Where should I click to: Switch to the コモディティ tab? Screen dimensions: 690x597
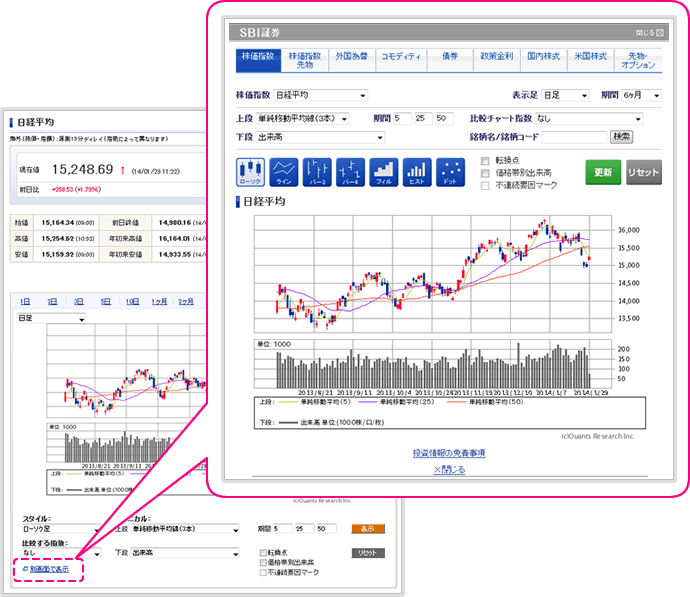click(401, 60)
